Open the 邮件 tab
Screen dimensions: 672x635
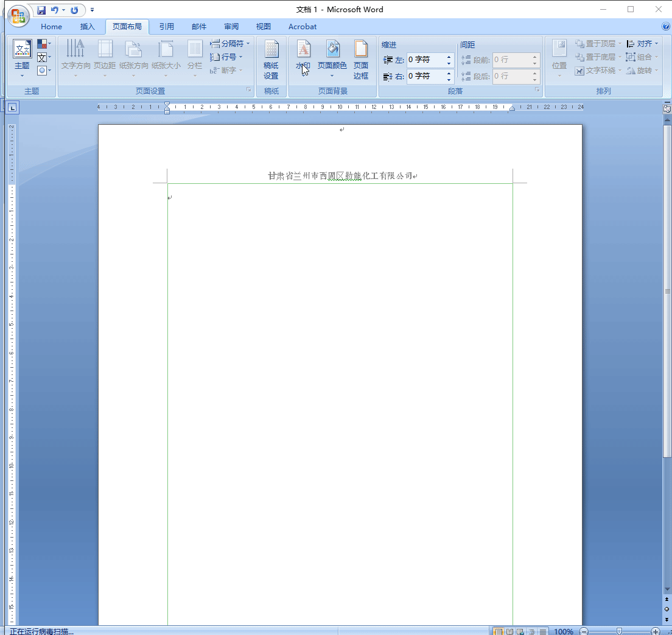[x=199, y=27]
